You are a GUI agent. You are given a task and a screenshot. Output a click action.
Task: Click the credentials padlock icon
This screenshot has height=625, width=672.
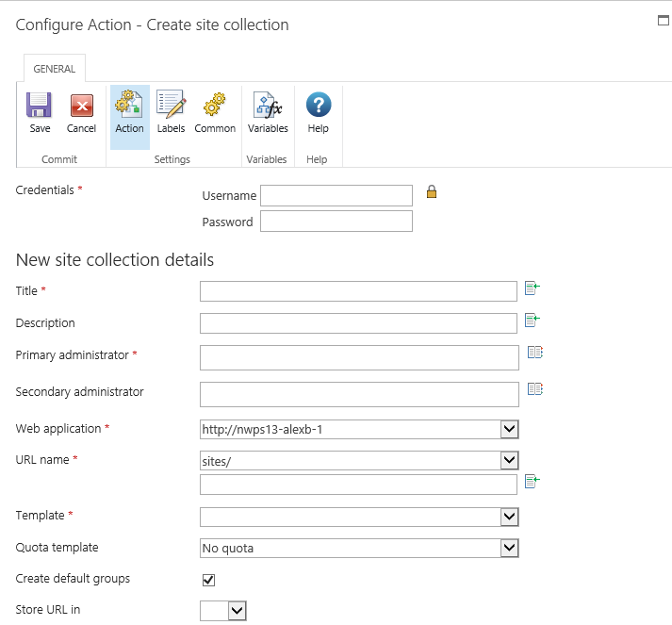(x=432, y=192)
